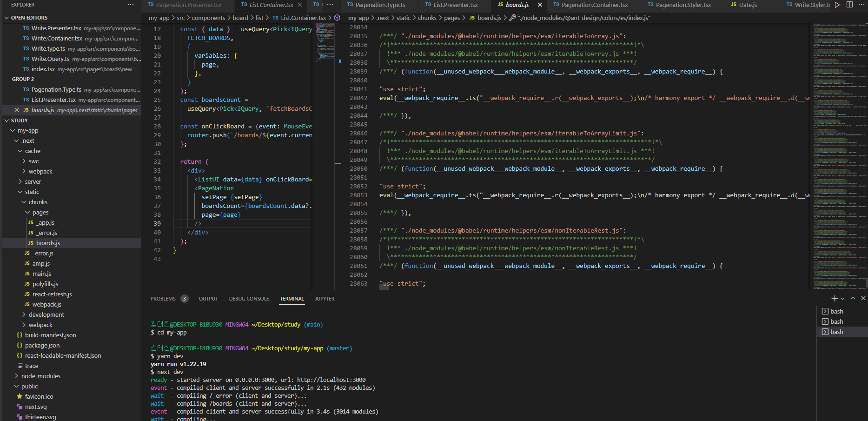This screenshot has height=421, width=868.
Task: Open amp.js in the file tree
Action: point(71,264)
